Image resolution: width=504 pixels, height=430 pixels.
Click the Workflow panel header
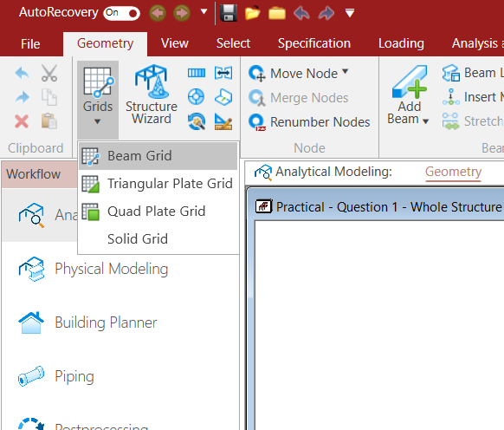click(x=39, y=174)
